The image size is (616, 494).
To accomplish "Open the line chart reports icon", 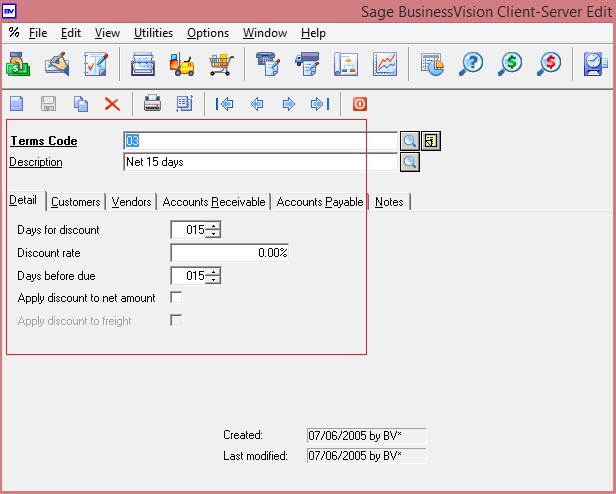I will coord(385,66).
